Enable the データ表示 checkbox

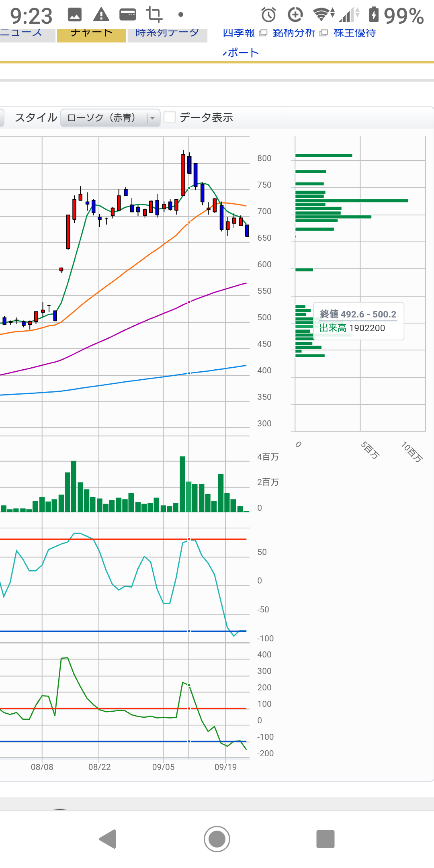click(170, 117)
